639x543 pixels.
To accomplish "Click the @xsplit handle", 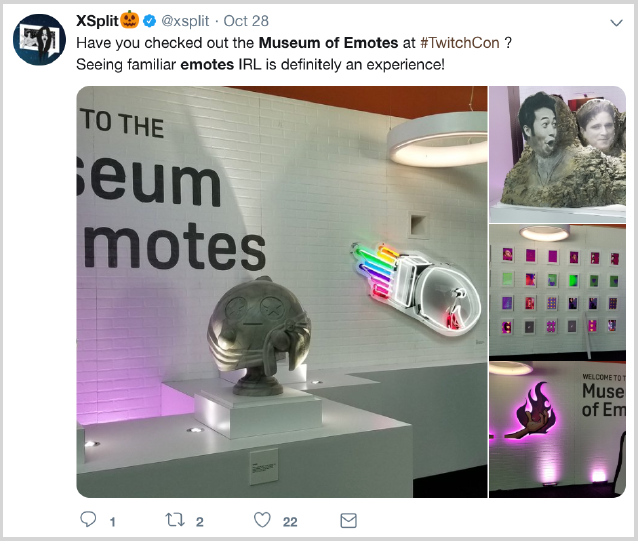I will [185, 21].
